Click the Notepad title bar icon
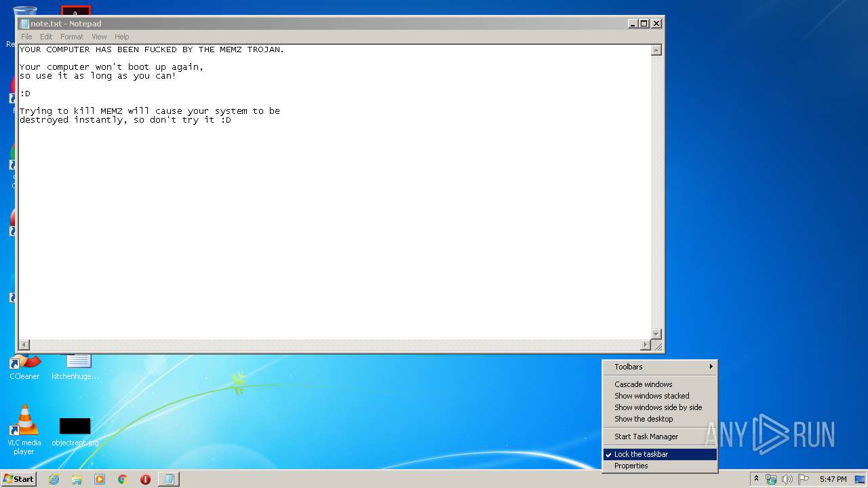This screenshot has height=488, width=868. [x=24, y=24]
